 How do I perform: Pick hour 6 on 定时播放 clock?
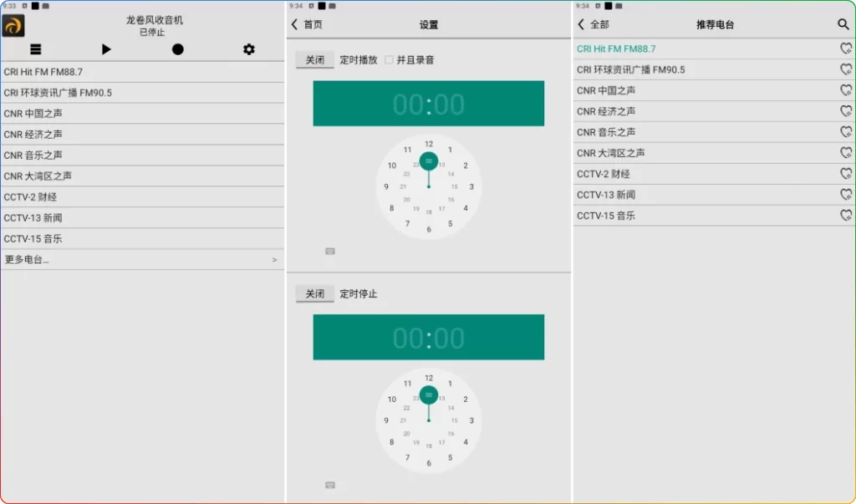tap(429, 229)
